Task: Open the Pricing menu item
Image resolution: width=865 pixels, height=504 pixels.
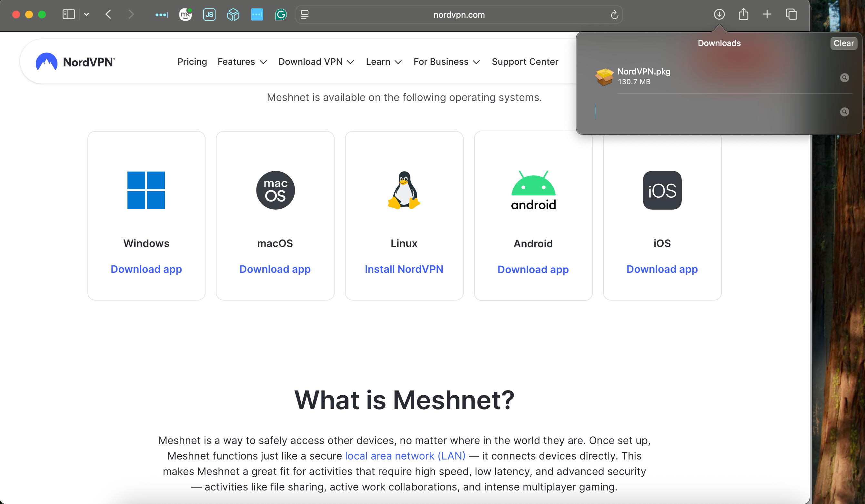Action: tap(192, 62)
